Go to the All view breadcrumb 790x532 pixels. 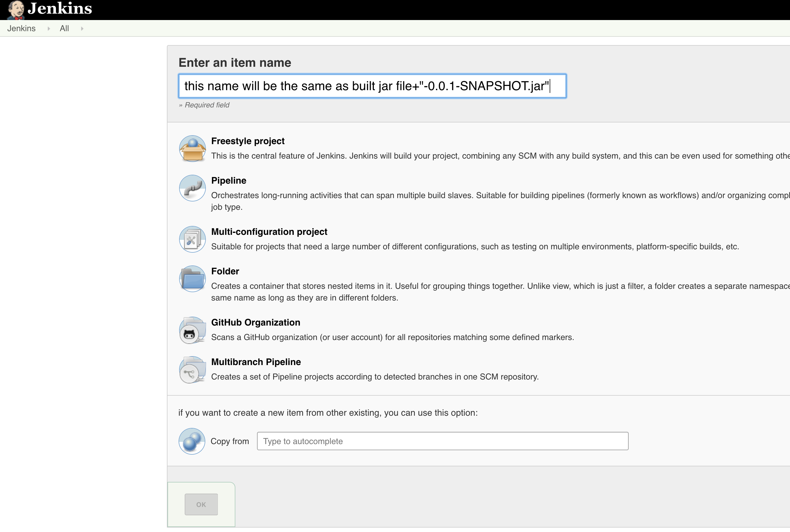click(x=64, y=28)
